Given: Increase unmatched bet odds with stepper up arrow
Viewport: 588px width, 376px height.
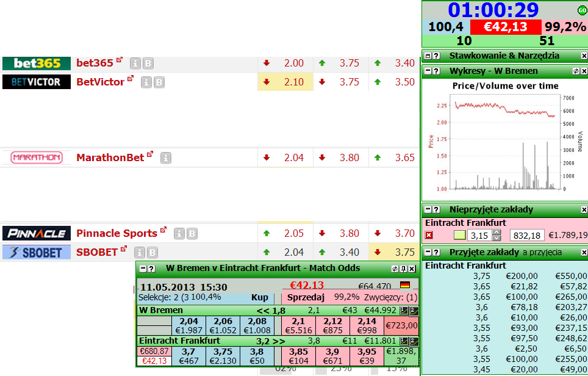Looking at the screenshot, I should click(x=497, y=233).
